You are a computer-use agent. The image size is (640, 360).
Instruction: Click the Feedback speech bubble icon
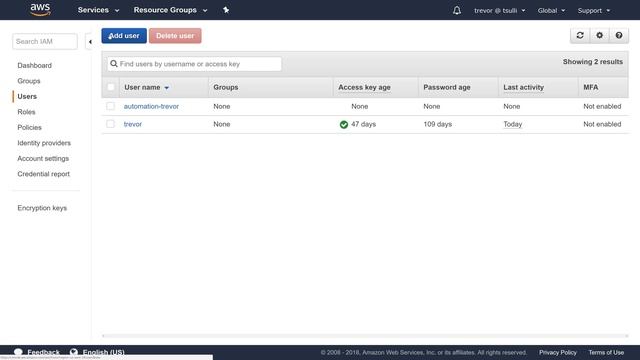(18, 352)
